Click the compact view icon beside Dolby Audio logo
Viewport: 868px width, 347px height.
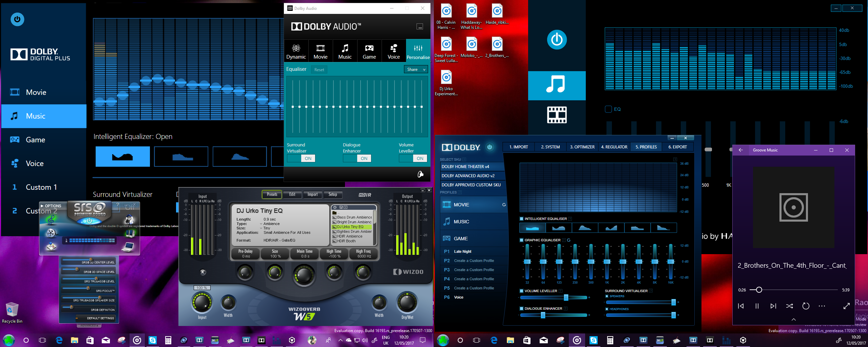coord(420,27)
